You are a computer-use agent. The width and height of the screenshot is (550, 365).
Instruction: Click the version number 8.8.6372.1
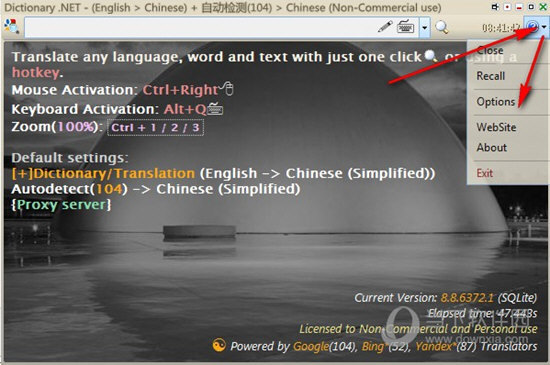click(467, 298)
